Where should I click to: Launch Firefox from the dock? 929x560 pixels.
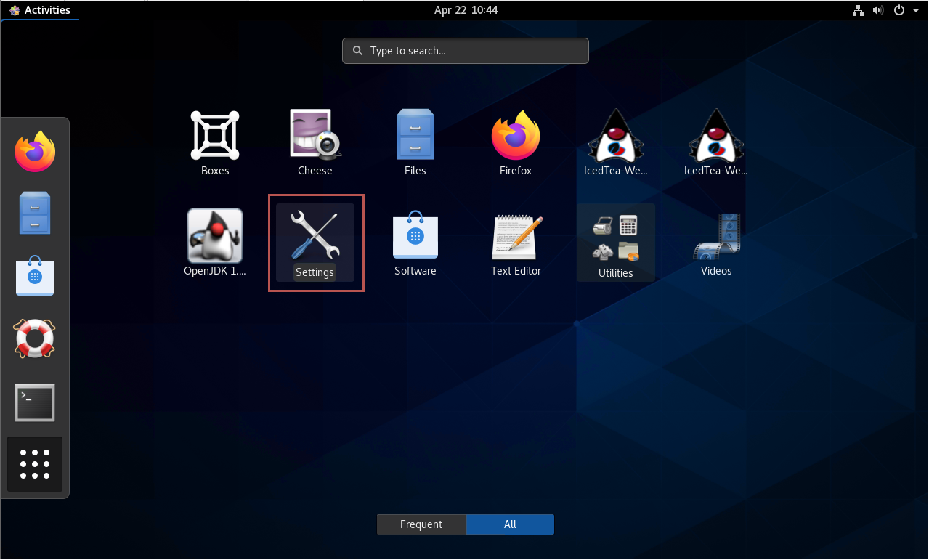pyautogui.click(x=35, y=151)
